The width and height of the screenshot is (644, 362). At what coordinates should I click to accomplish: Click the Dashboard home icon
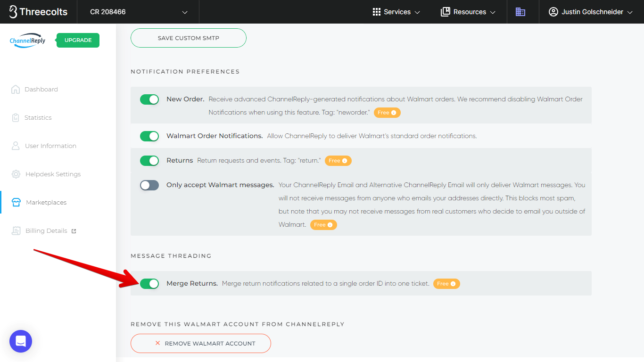click(16, 89)
